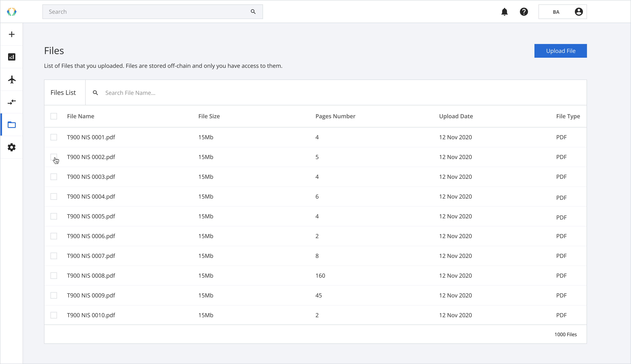Viewport: 631px width, 364px height.
Task: Click the user avatar icon
Action: coord(579,12)
